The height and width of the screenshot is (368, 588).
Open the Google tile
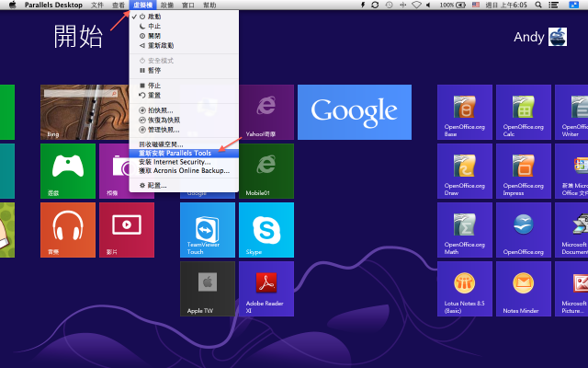click(x=355, y=112)
